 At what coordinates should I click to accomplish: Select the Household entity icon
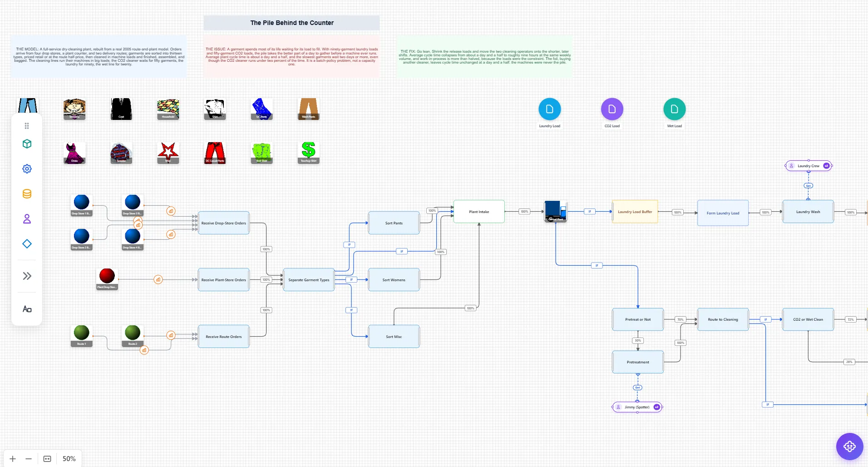click(168, 109)
